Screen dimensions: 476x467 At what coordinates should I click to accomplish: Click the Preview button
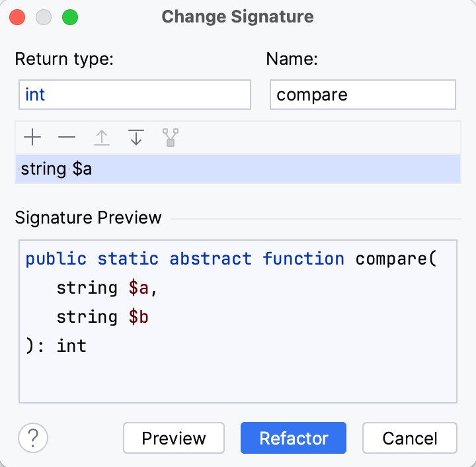click(x=174, y=438)
